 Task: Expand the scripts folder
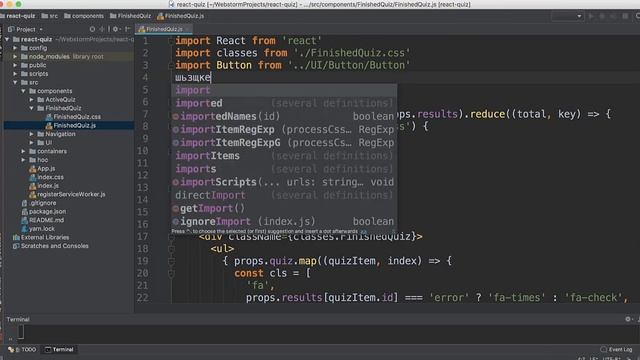point(15,73)
